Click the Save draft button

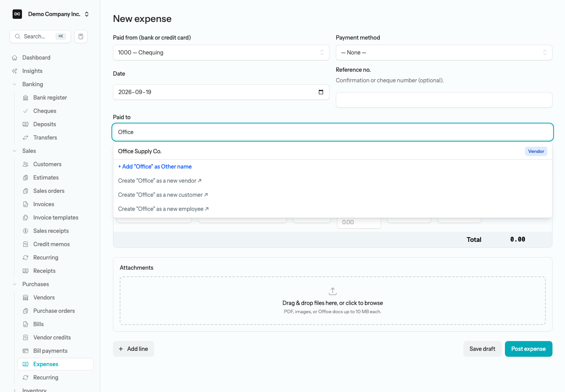click(x=482, y=349)
